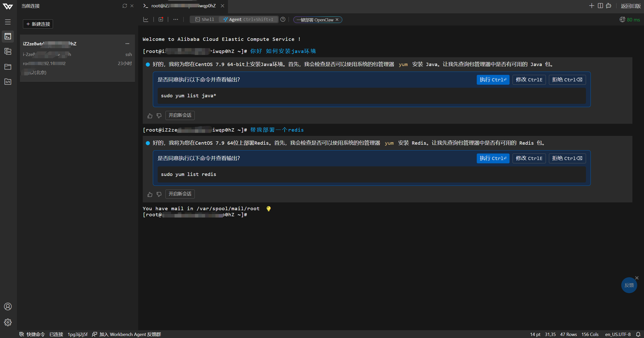This screenshot has width=644, height=338.
Task: Open the performance monitoring chart icon in the toolbar
Action: click(146, 19)
